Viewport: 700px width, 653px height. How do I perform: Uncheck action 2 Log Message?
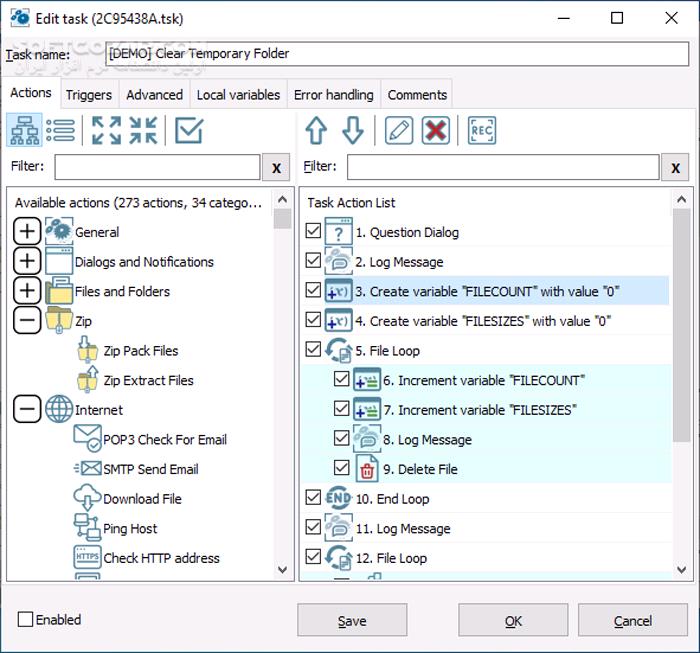313,260
